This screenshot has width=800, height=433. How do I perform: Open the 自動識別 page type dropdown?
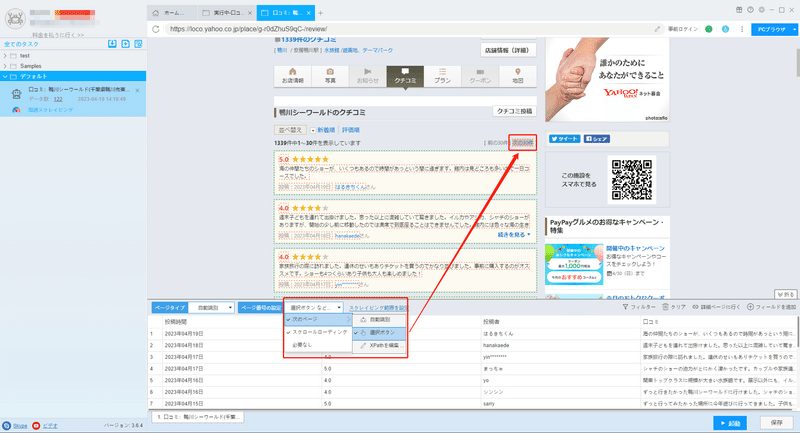click(x=212, y=308)
